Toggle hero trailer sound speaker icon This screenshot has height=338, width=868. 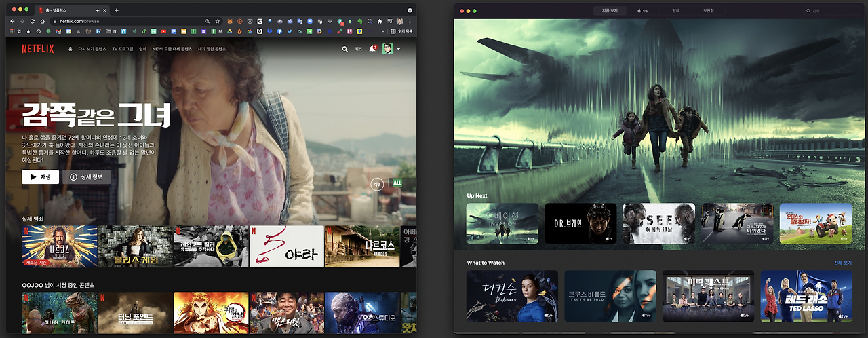pos(377,183)
